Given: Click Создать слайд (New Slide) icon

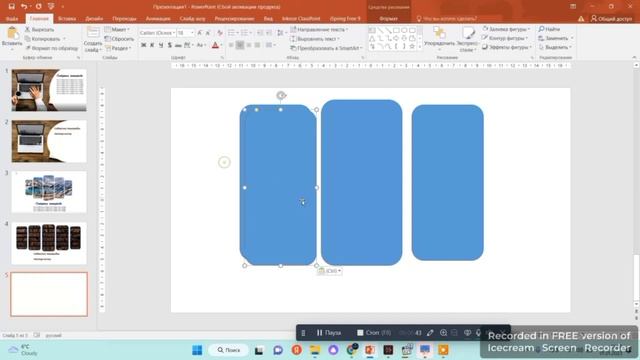Looking at the screenshot, I should coord(93,33).
